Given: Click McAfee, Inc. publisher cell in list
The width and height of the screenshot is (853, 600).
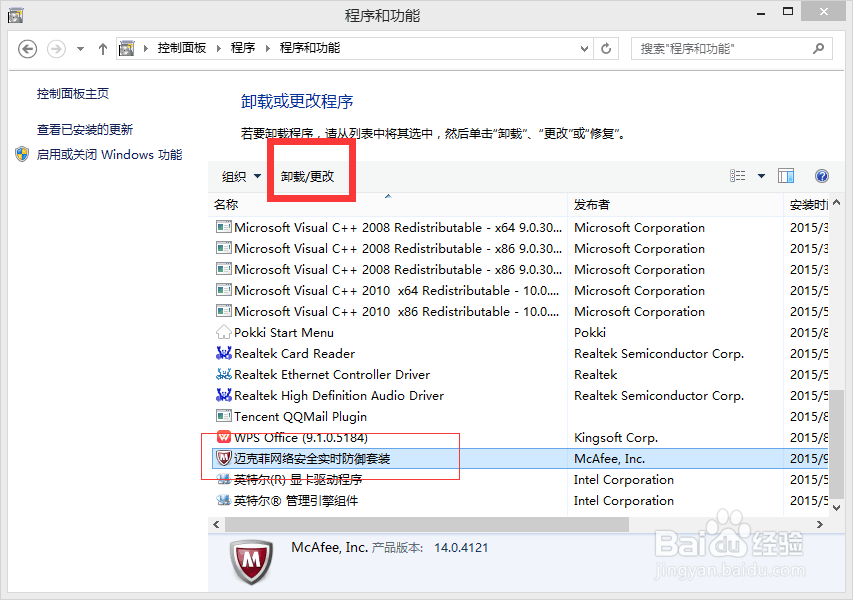Looking at the screenshot, I should click(x=609, y=459).
